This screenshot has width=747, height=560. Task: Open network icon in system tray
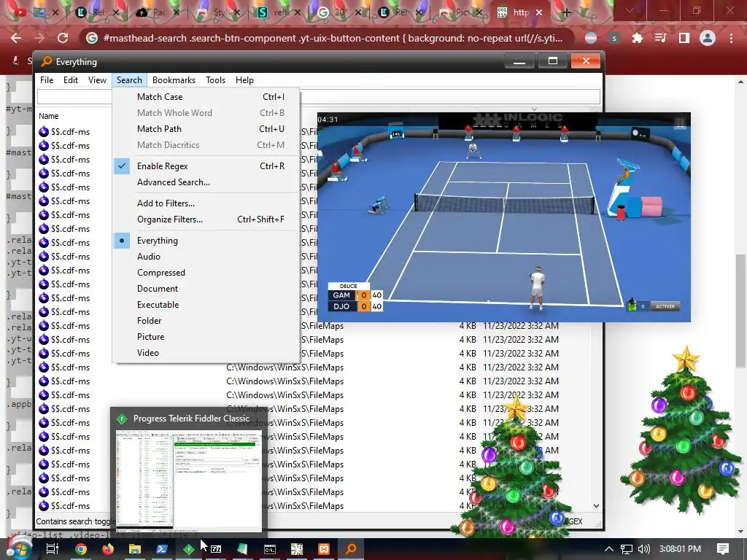[x=627, y=549]
